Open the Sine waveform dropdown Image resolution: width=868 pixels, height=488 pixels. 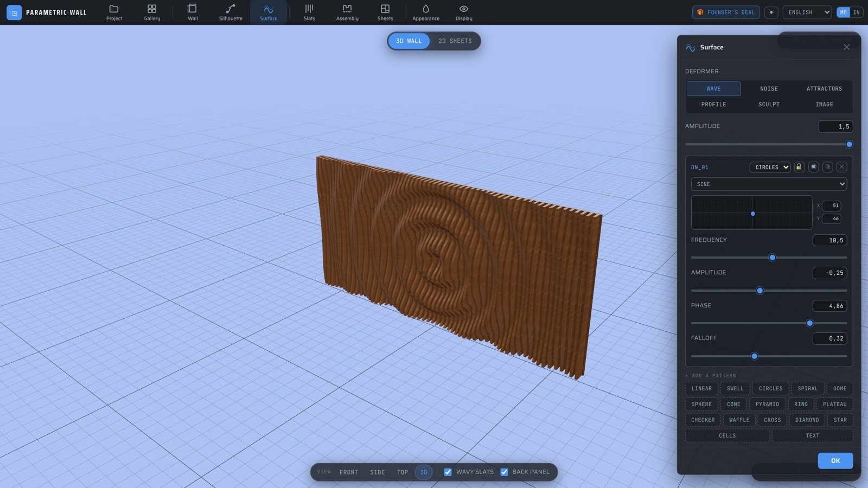[x=769, y=184]
